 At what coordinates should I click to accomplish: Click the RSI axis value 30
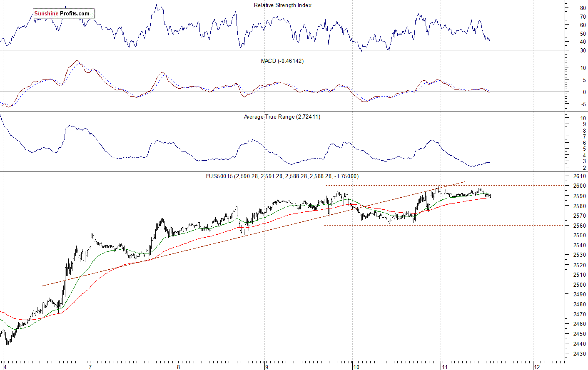tap(583, 51)
